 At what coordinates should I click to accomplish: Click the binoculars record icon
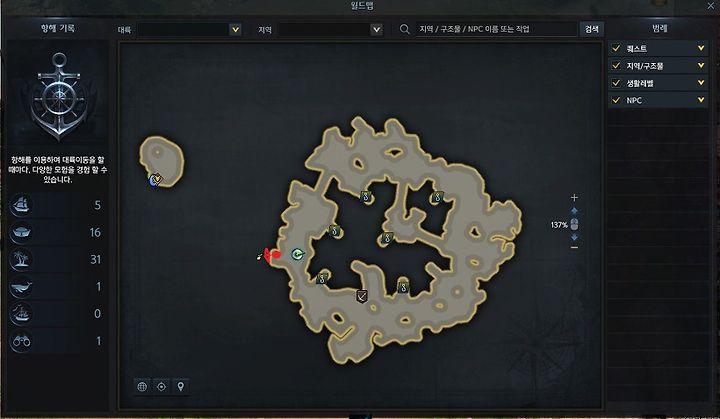tap(21, 341)
